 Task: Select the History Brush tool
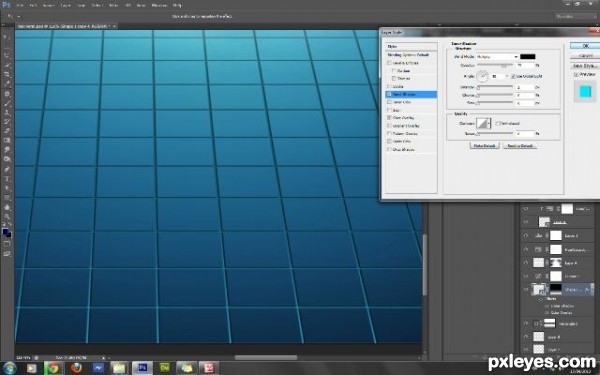[7, 122]
